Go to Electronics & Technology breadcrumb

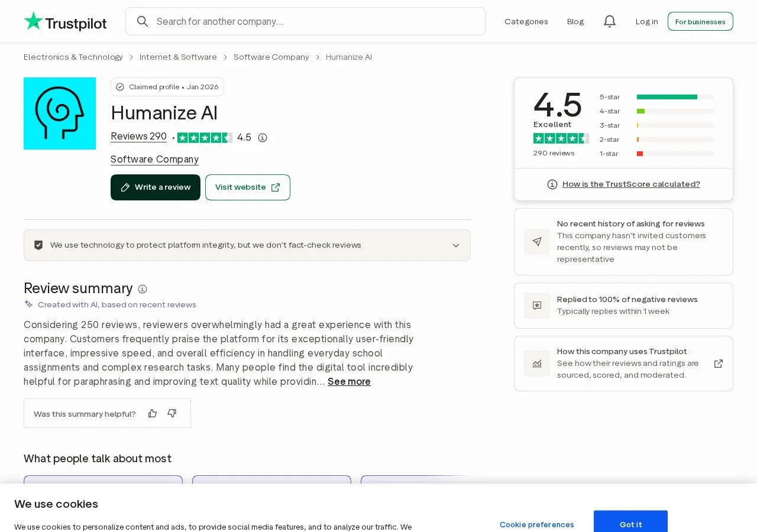tap(73, 57)
